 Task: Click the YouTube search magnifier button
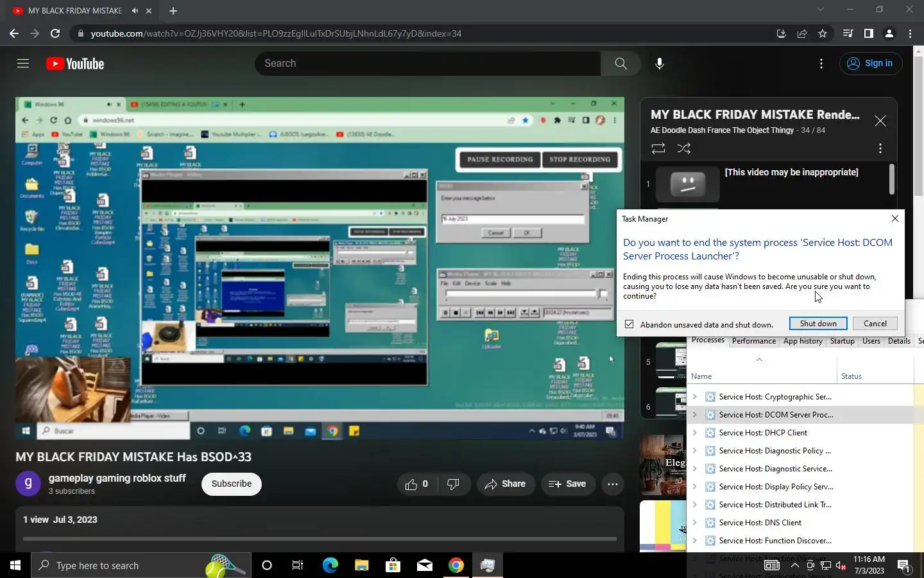tap(620, 64)
